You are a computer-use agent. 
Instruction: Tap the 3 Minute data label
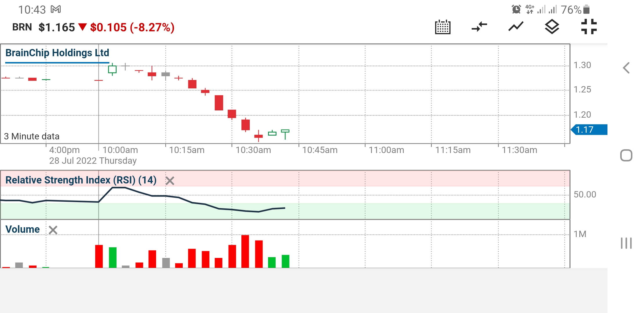coord(32,136)
